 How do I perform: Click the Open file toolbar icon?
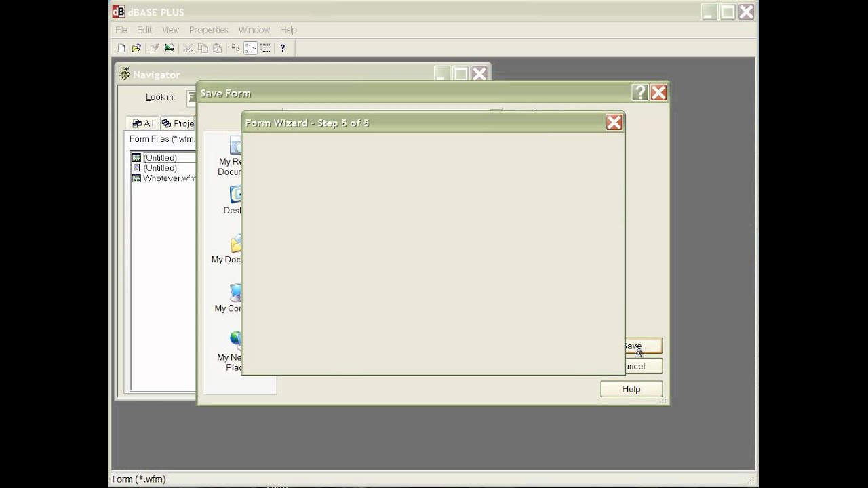[x=136, y=48]
